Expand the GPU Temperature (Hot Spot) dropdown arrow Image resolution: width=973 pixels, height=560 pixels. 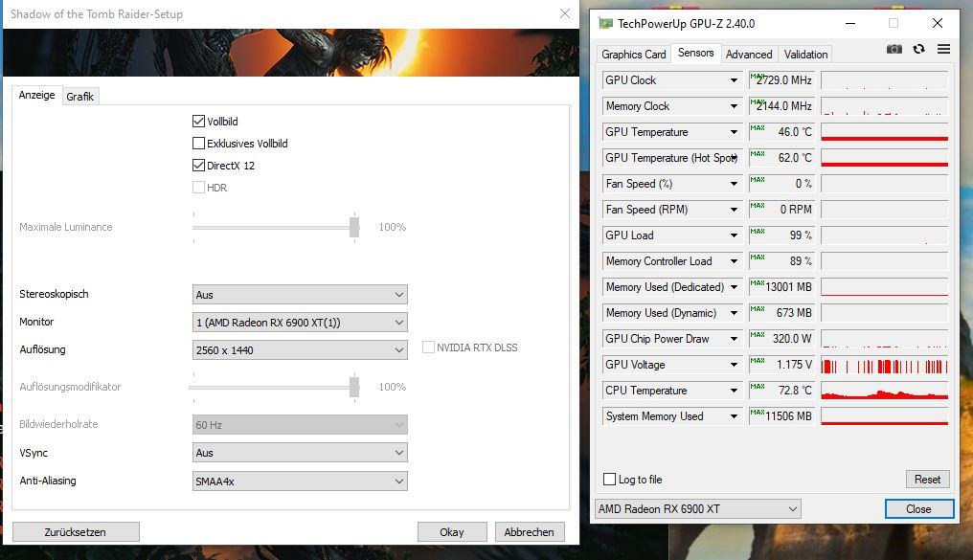[x=735, y=158]
